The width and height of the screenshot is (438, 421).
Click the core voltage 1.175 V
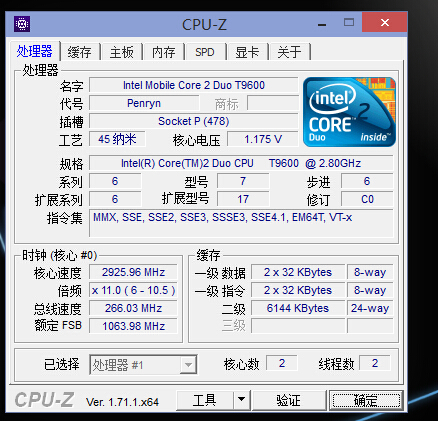tap(263, 139)
